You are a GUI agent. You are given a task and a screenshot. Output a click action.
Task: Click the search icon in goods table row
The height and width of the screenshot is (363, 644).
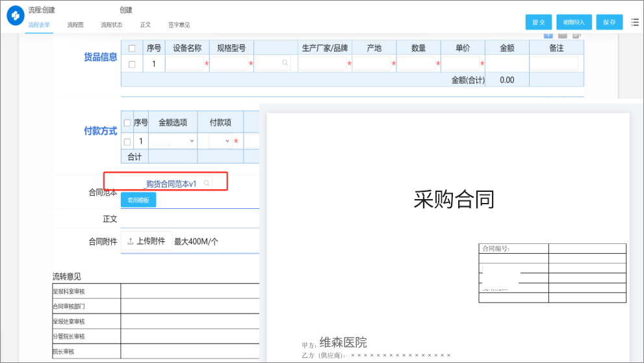(x=285, y=63)
